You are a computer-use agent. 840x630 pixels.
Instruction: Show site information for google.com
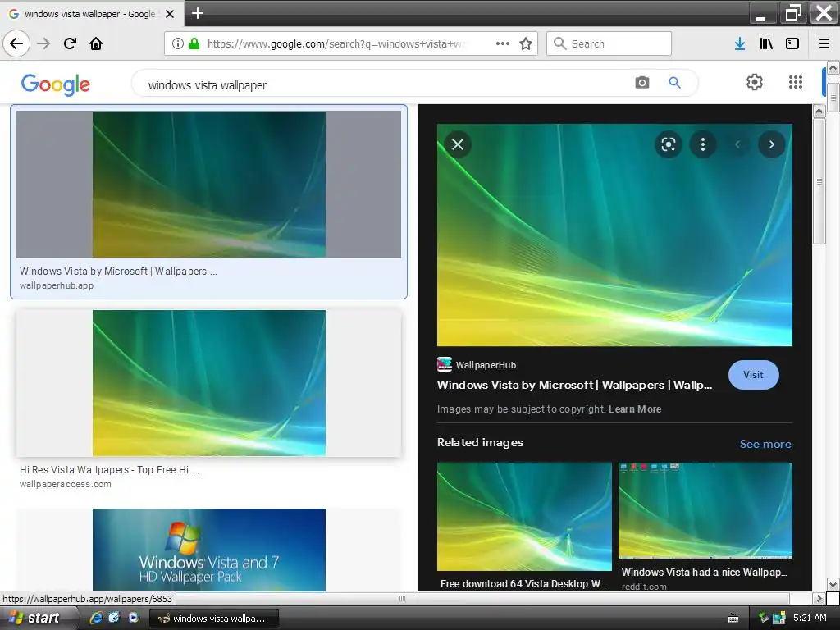[x=178, y=44]
